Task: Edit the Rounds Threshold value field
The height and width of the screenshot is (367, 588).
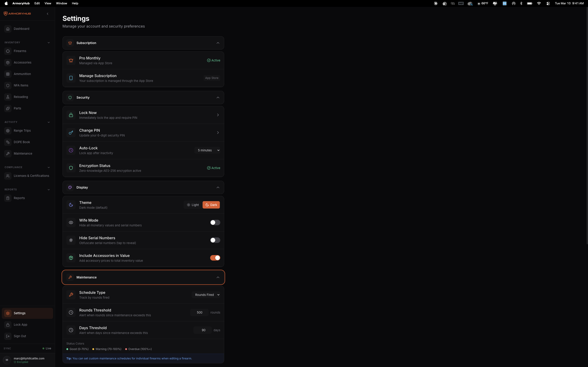Action: 199,312
